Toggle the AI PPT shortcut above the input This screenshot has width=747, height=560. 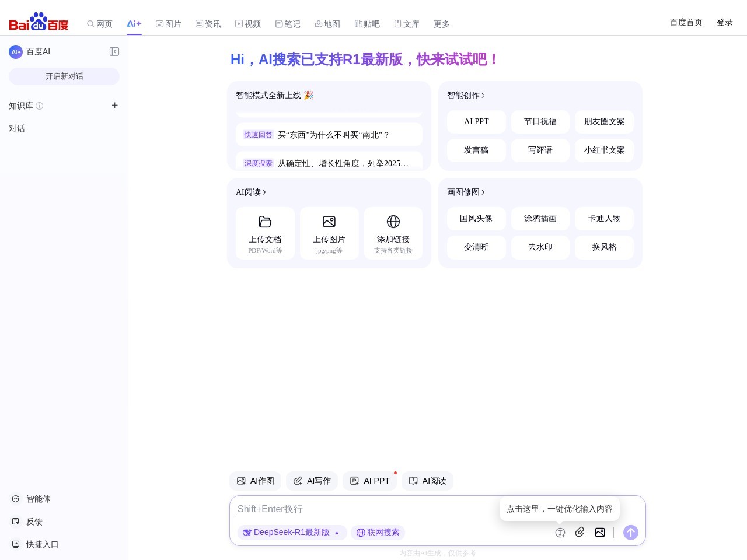[369, 481]
